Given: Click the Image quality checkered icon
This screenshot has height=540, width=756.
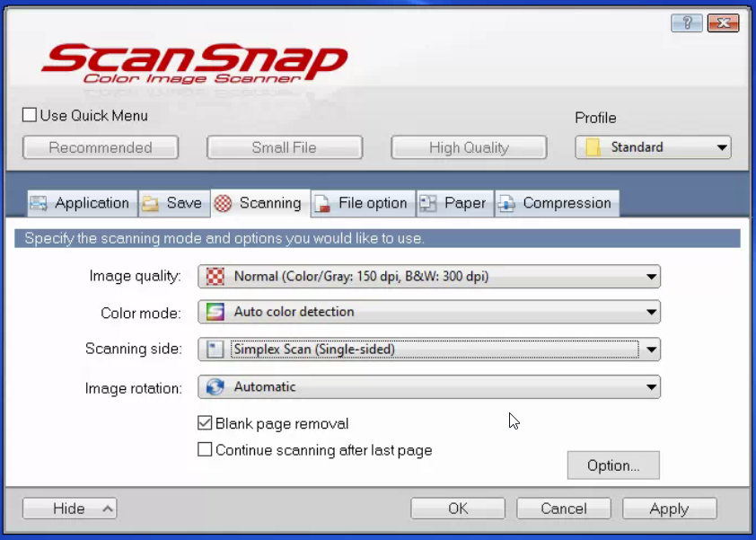Looking at the screenshot, I should (x=215, y=277).
